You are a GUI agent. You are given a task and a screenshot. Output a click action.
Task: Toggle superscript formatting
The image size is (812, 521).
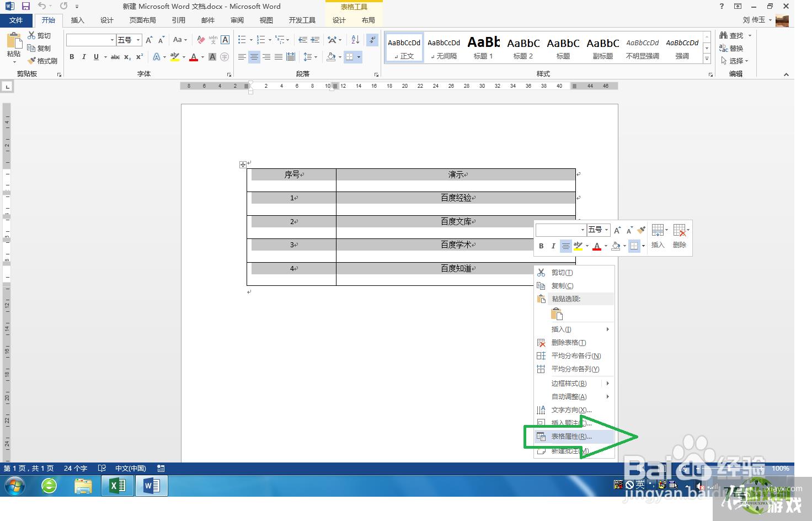click(140, 57)
